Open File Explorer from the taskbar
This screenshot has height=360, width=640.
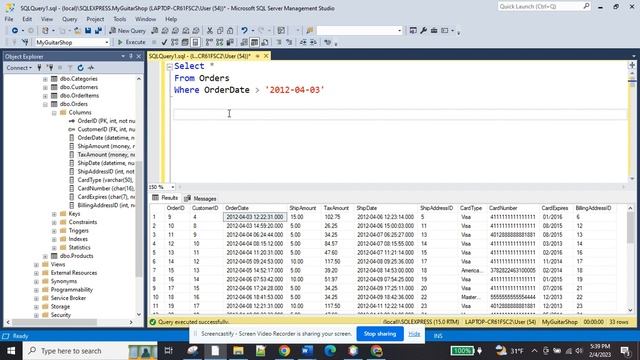[x=238, y=351]
